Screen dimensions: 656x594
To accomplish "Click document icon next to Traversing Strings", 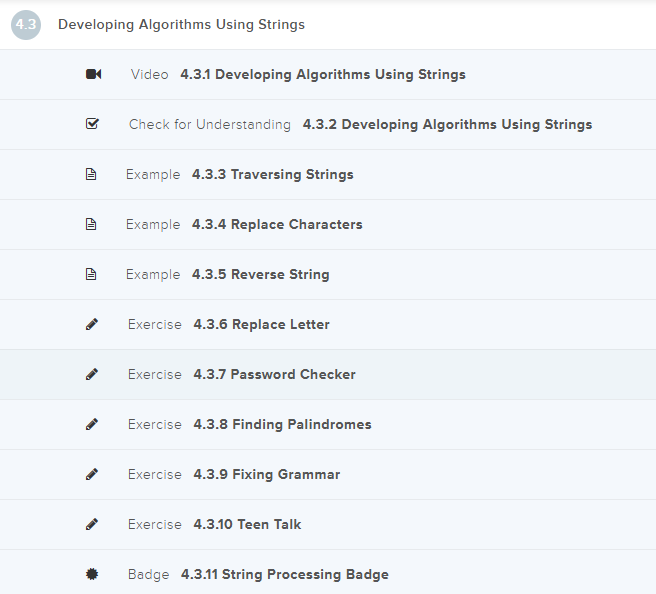I will coord(92,174).
